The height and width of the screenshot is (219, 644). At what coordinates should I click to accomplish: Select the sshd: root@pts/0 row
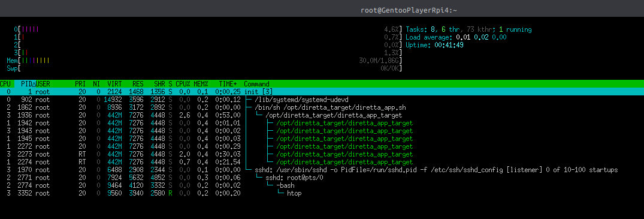coord(322,178)
